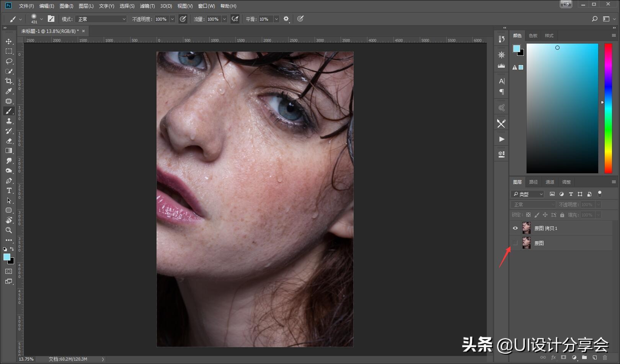Select the Lasso tool
This screenshot has width=620, height=364.
coord(9,61)
